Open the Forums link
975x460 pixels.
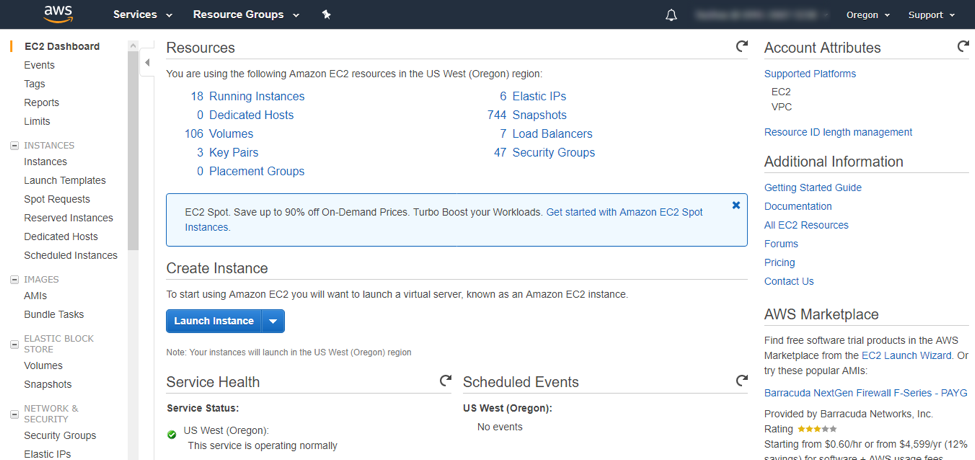click(781, 243)
